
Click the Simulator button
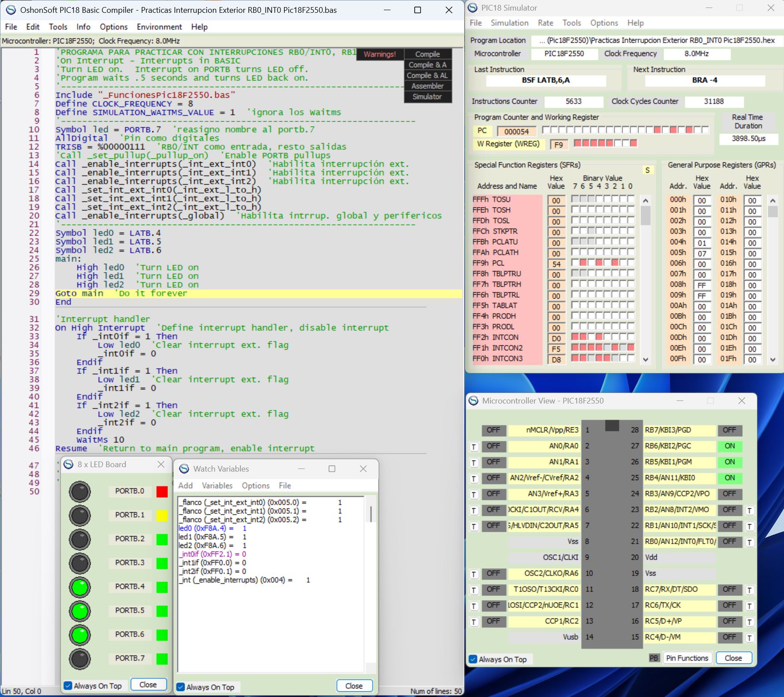[428, 97]
